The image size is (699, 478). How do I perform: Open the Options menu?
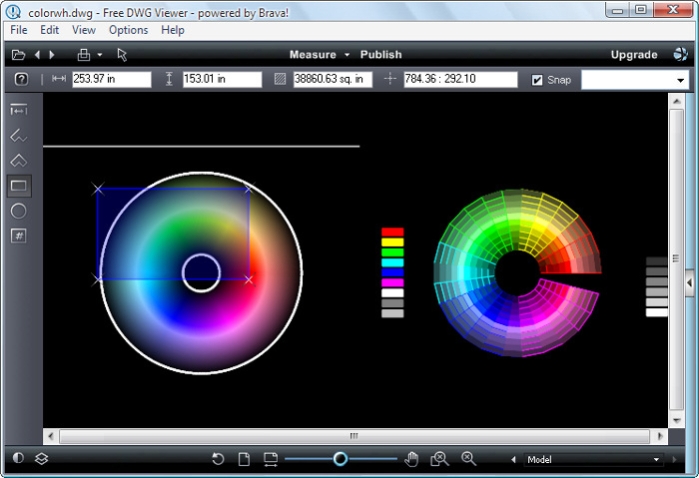point(128,30)
